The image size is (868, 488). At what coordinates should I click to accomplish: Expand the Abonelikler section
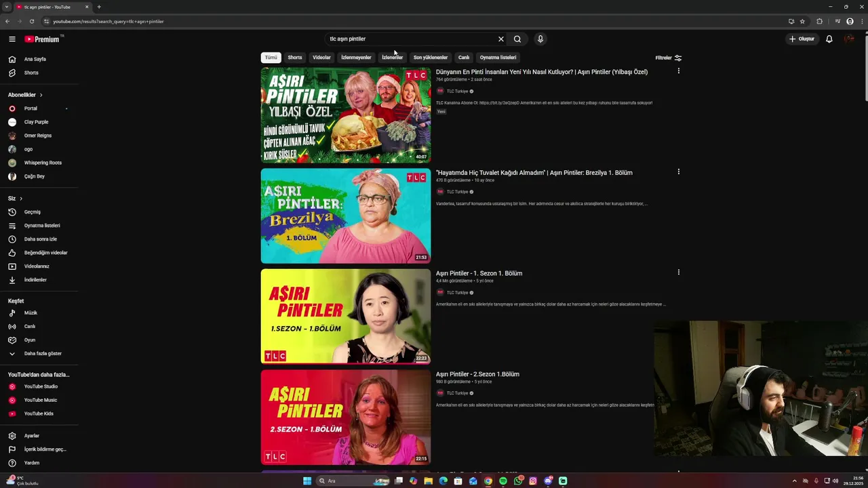(26, 95)
